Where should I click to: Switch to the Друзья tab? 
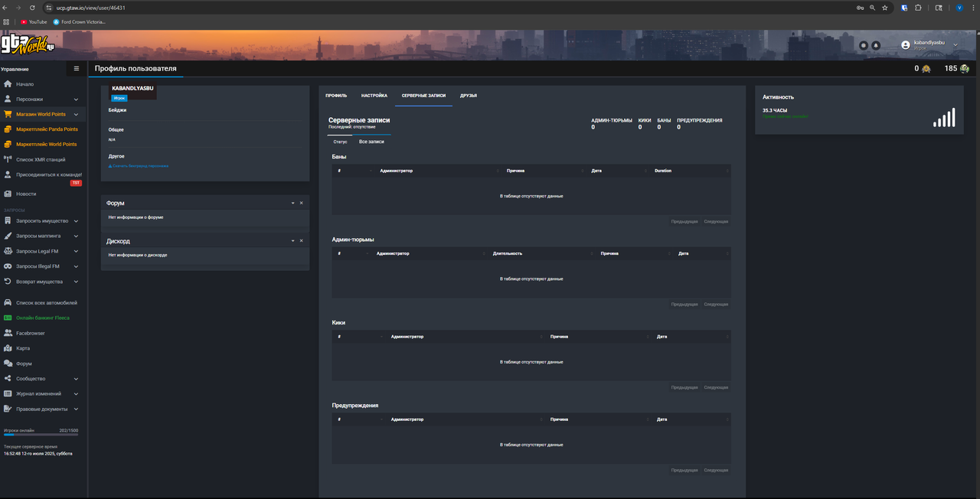point(469,96)
